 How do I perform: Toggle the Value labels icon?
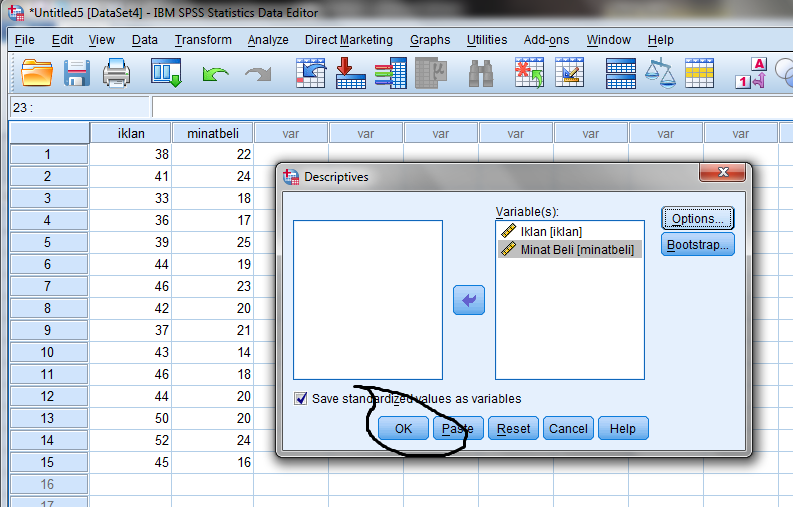pyautogui.click(x=751, y=73)
